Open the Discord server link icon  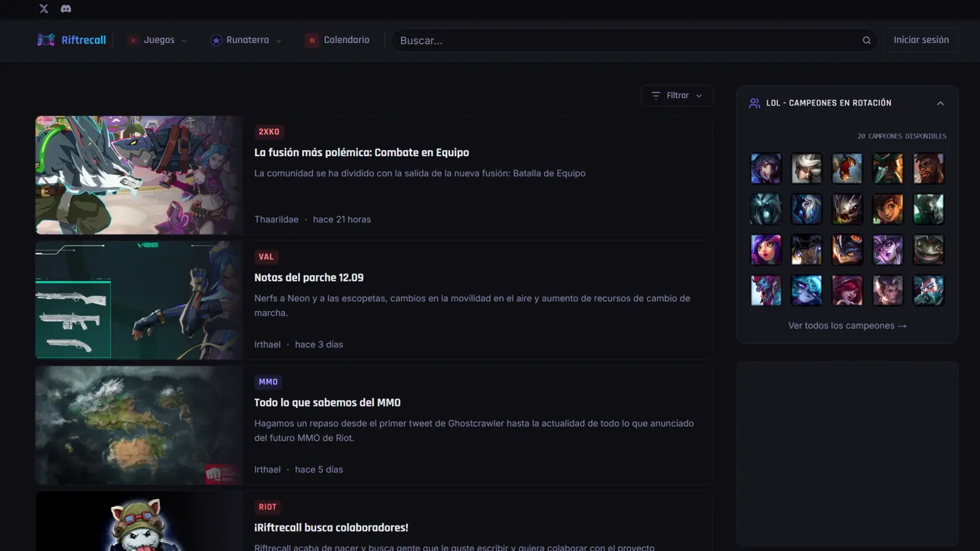(66, 9)
